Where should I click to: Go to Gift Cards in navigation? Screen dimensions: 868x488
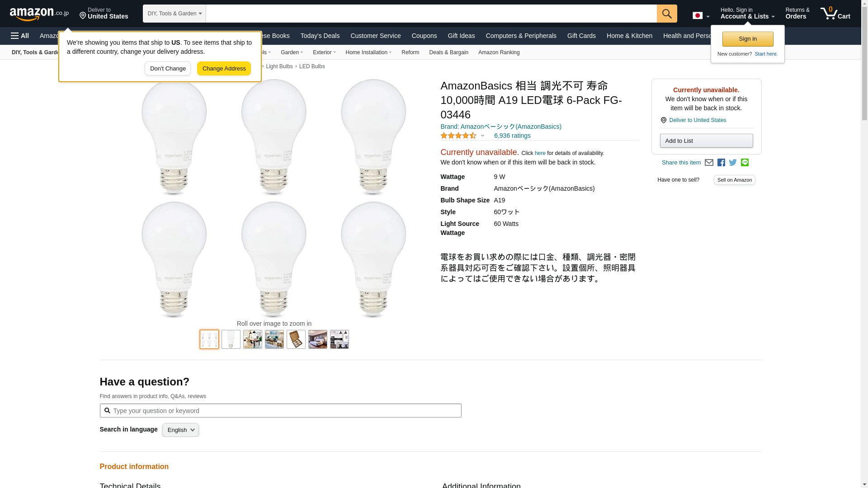coord(581,36)
